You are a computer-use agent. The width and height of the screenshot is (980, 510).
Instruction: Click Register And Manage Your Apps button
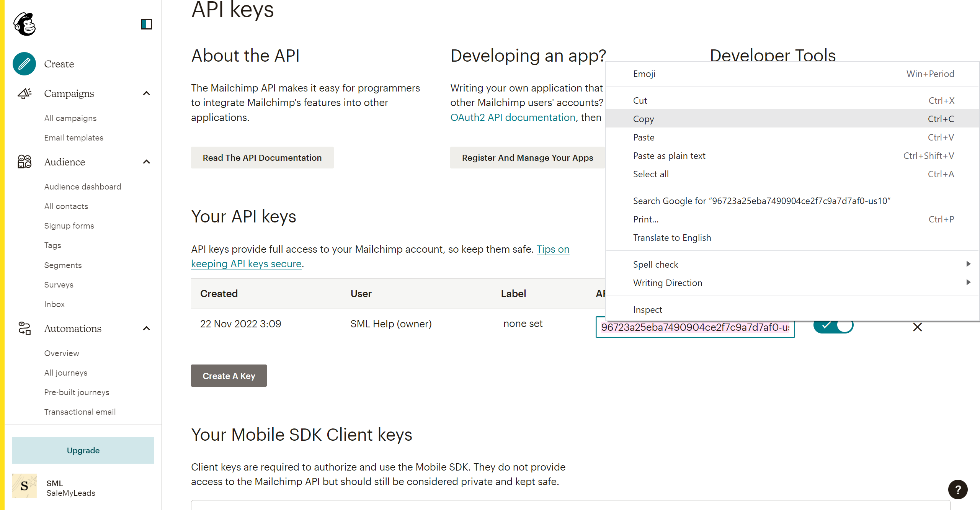(528, 157)
